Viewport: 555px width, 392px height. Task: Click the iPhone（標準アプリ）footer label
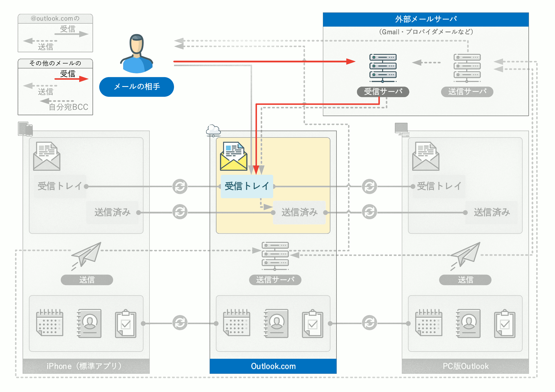point(86,366)
